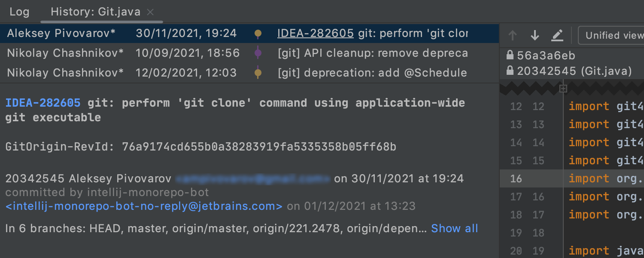Click Show all branches link
The image size is (644, 258).
pos(454,228)
